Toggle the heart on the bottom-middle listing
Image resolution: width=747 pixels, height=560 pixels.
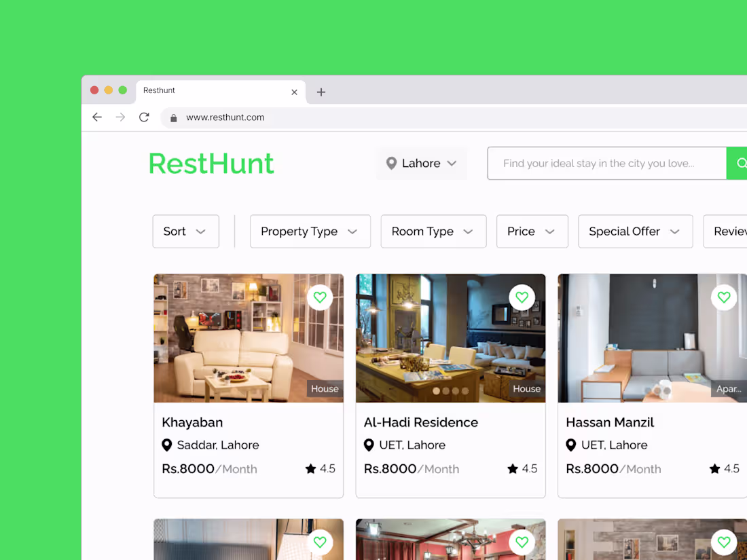522,542
